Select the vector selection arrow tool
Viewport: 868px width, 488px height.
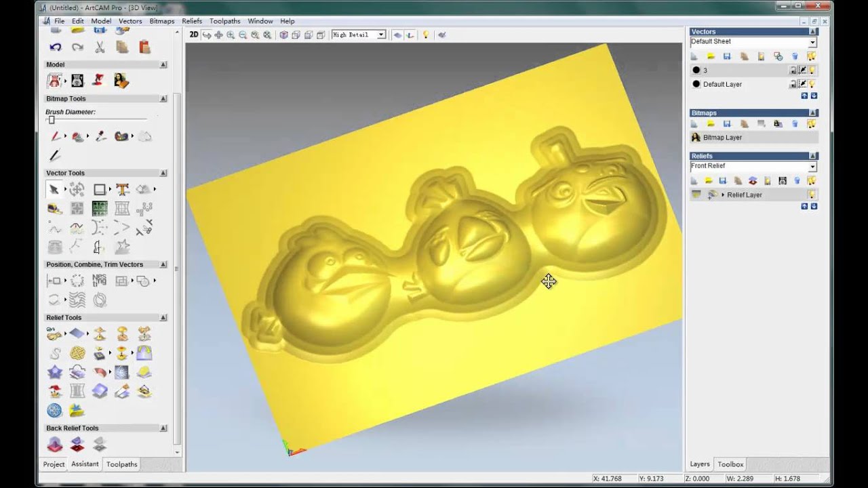click(54, 189)
